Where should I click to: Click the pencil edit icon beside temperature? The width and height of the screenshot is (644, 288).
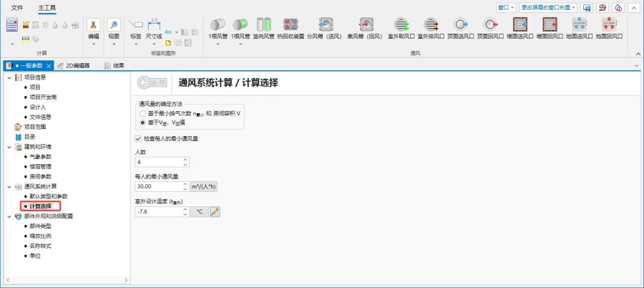(x=215, y=211)
